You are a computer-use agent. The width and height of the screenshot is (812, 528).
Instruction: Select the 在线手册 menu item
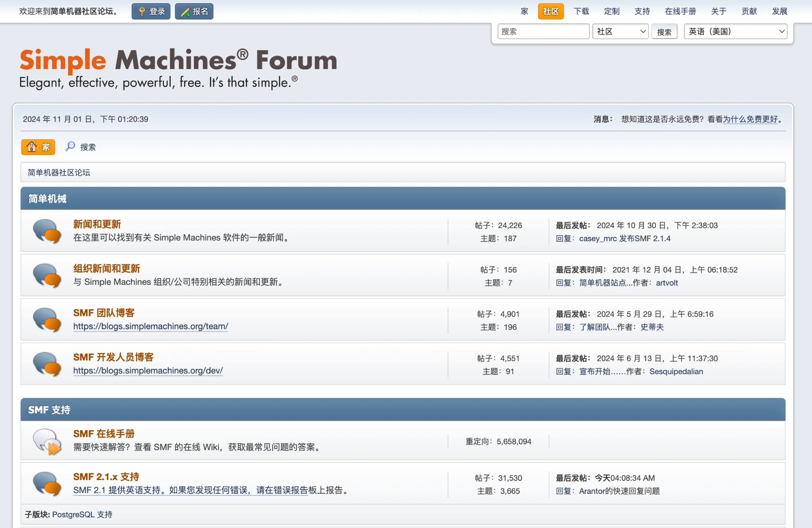pos(680,12)
